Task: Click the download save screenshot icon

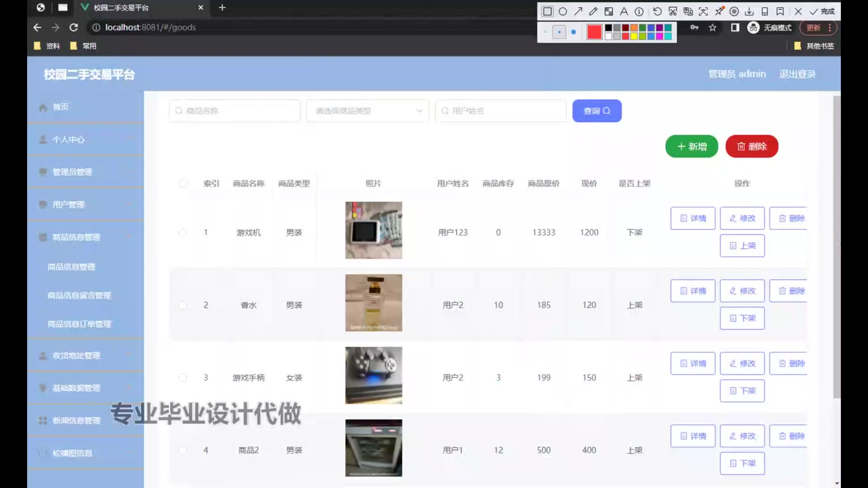Action: coord(749,12)
